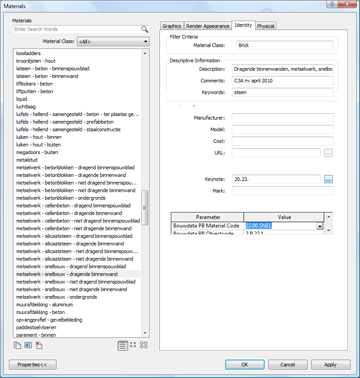Click the Keynote field showing 20.22.
Screen dimensions: 360x378
(276, 179)
